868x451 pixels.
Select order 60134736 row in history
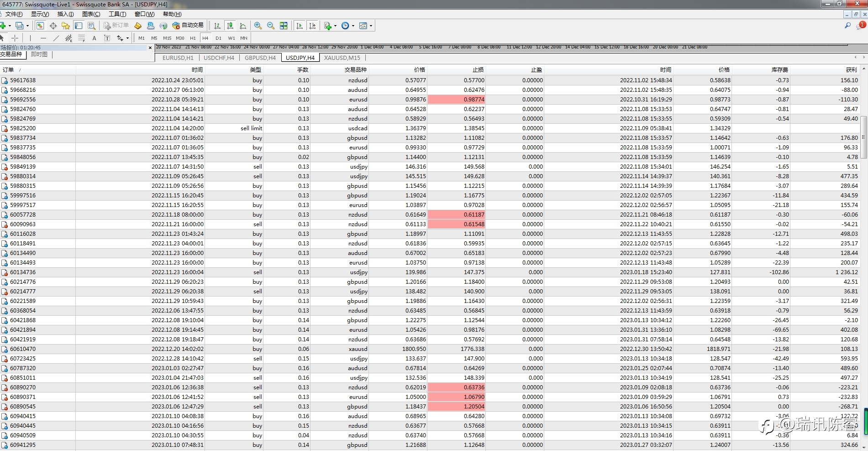pos(23,272)
